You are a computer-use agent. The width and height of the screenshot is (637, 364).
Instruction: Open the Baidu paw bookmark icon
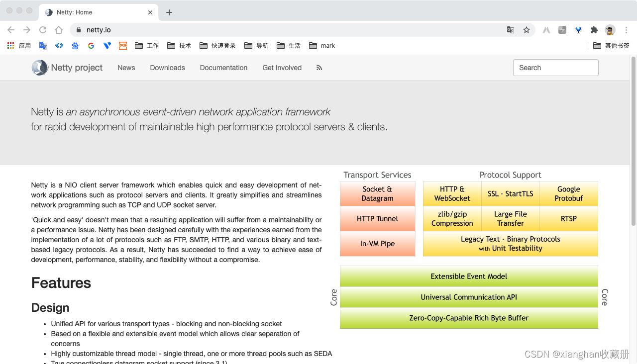[x=75, y=45]
